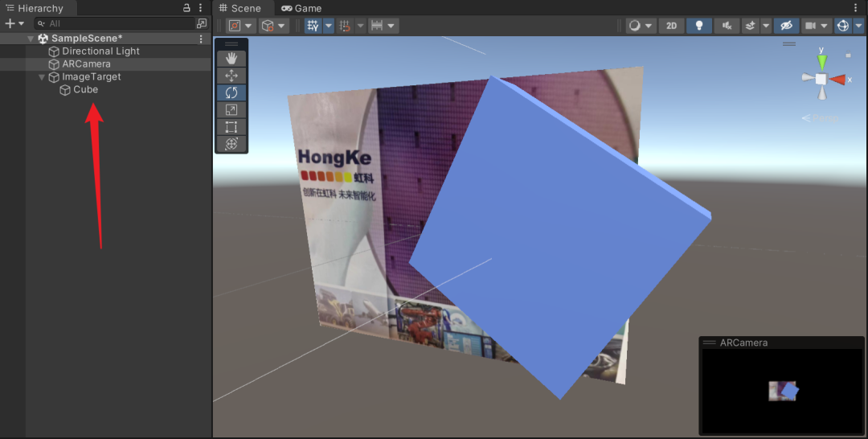868x439 pixels.
Task: Click the center cube of the orientation gizmo
Action: [x=821, y=79]
